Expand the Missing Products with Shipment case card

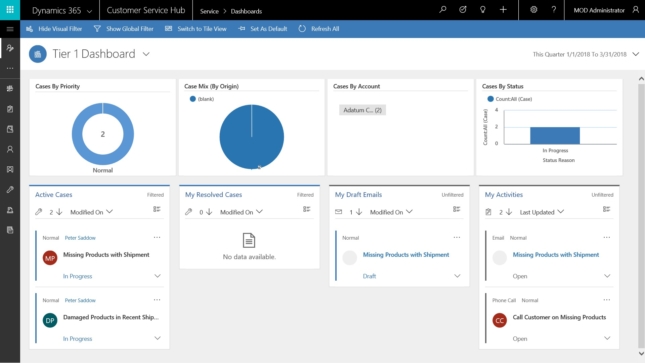tap(157, 276)
